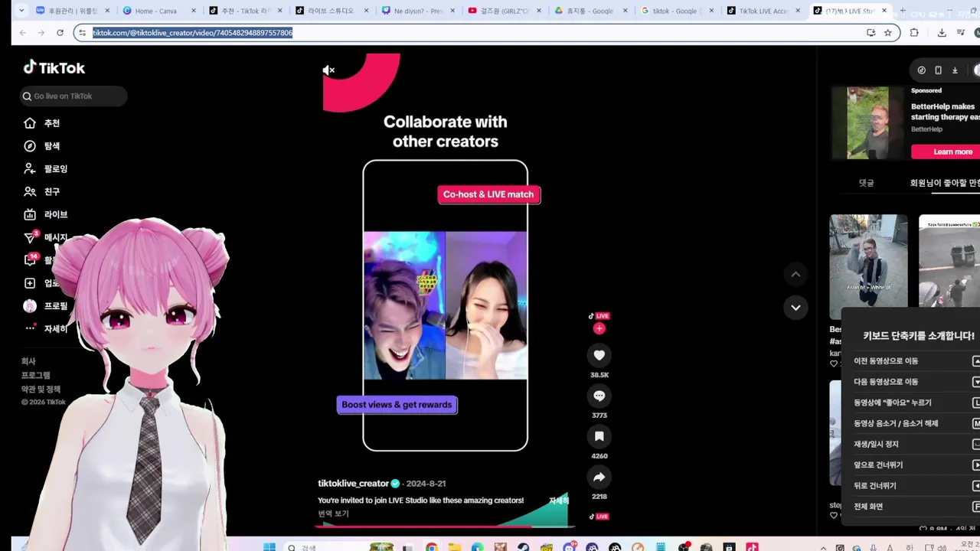Click the mobile phone icon in top bar
The height and width of the screenshot is (551, 980).
click(x=938, y=70)
